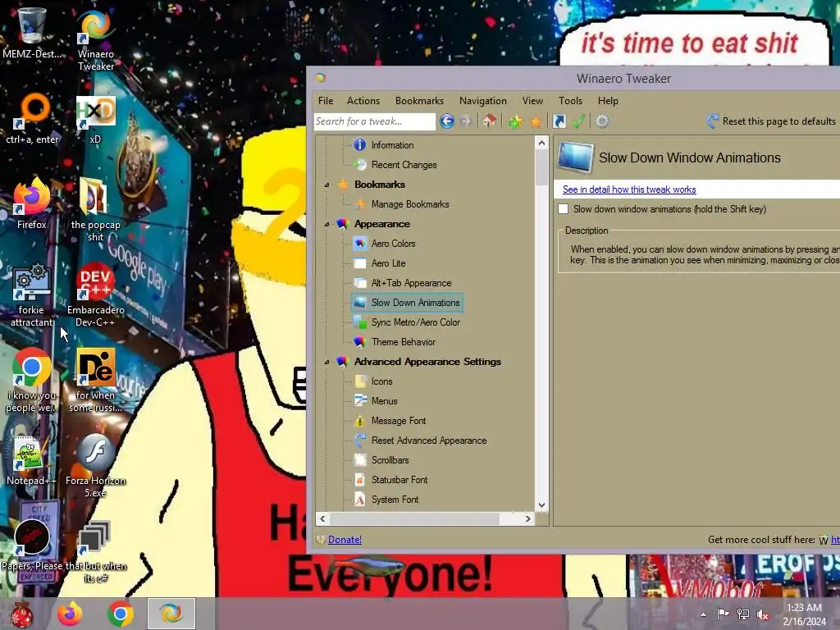Select Statusbar Font tweak
This screenshot has width=840, height=630.
point(399,480)
